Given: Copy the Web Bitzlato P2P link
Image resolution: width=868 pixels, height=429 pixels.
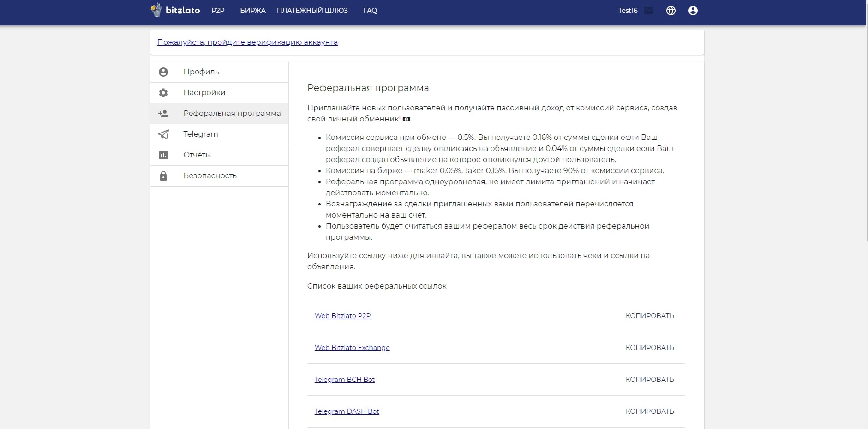Looking at the screenshot, I should coord(650,316).
